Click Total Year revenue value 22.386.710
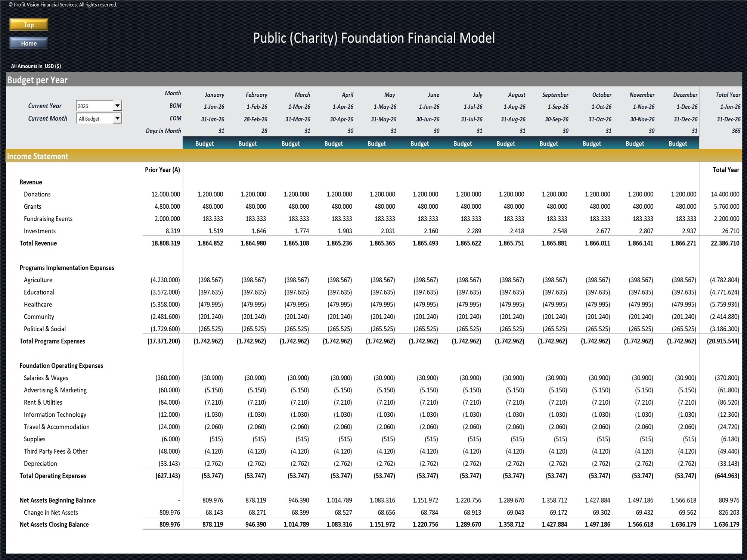Image resolution: width=747 pixels, height=560 pixels. point(725,243)
